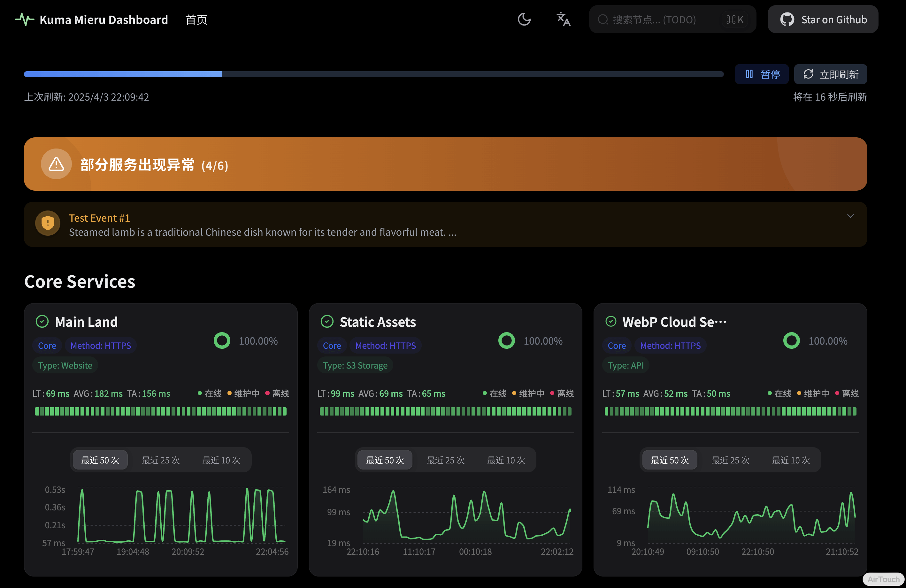Click the Kuma Mieru heartbeat logo icon
The width and height of the screenshot is (906, 588).
[25, 19]
